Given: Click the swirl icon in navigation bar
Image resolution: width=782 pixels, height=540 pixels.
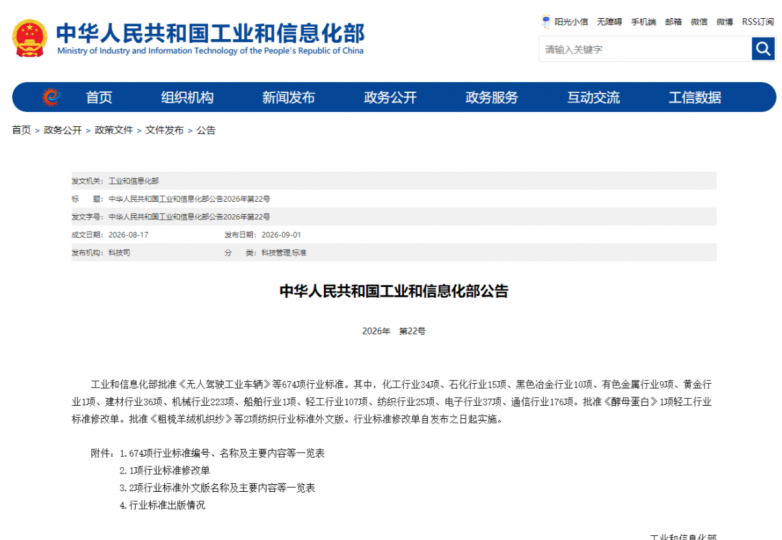Looking at the screenshot, I should click(x=51, y=97).
